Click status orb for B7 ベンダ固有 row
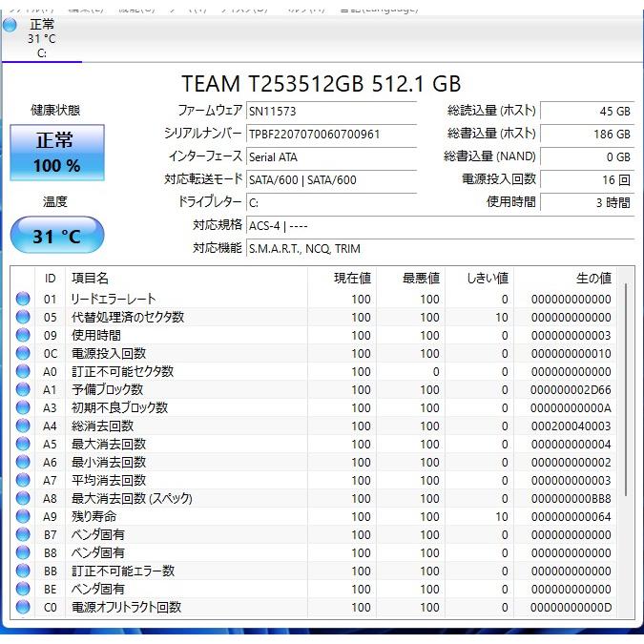The height and width of the screenshot is (644, 644). [x=23, y=534]
